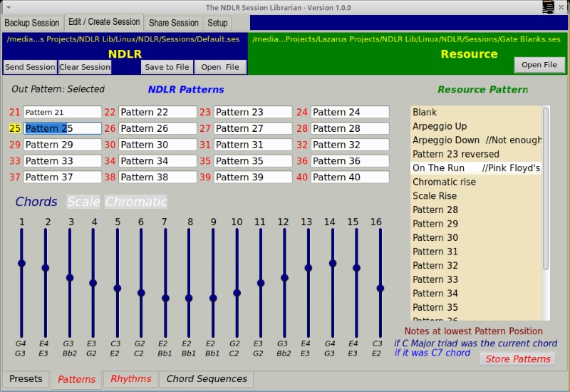The width and height of the screenshot is (570, 392).
Task: Open the Setup tab
Action: point(217,23)
